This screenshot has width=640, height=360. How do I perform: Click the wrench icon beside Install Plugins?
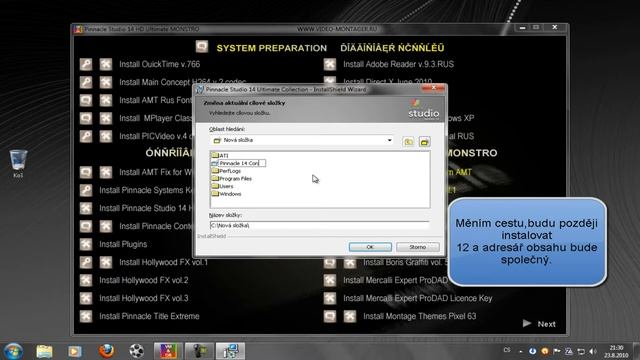tap(86, 244)
